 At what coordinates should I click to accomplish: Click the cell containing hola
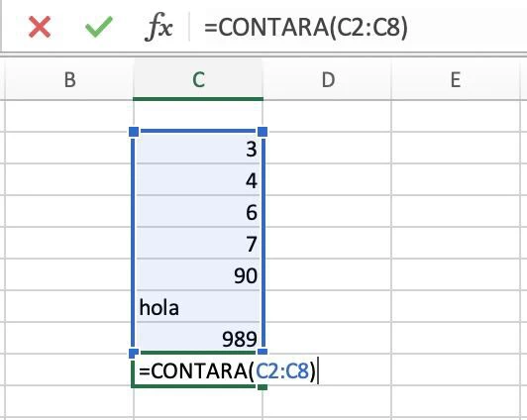[198, 306]
